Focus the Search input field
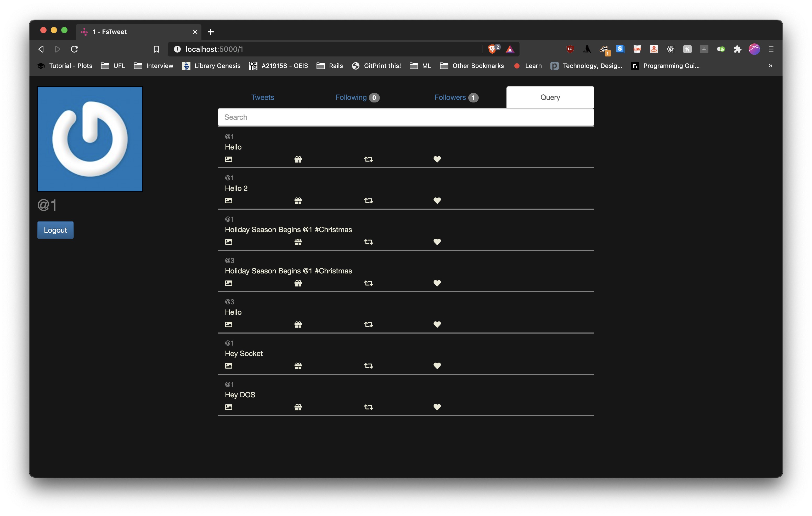 (x=406, y=117)
